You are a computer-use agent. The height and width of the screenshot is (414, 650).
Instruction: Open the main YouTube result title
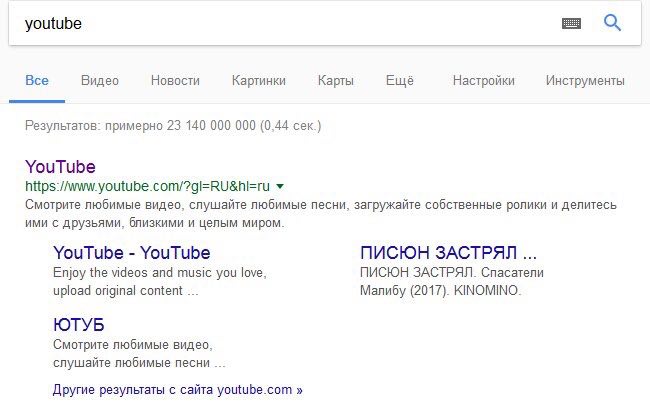click(x=60, y=167)
